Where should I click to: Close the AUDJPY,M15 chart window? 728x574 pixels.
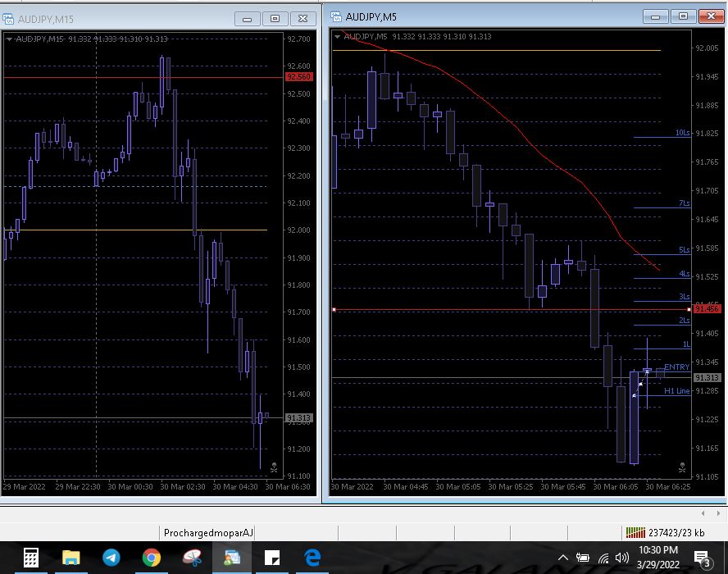click(303, 19)
